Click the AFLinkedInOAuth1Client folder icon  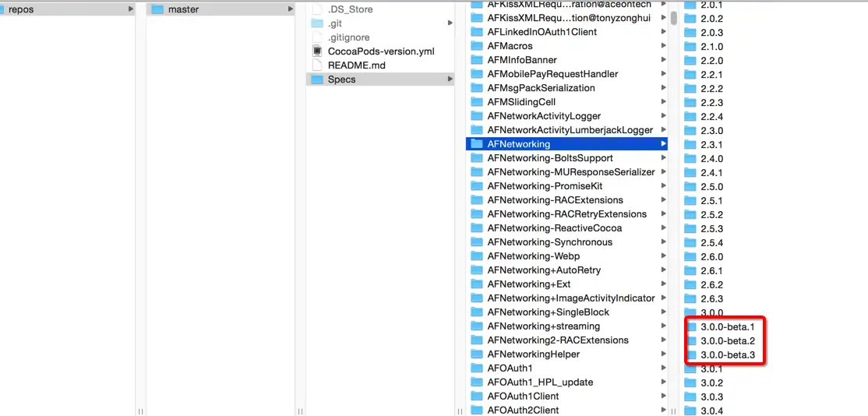coord(477,32)
